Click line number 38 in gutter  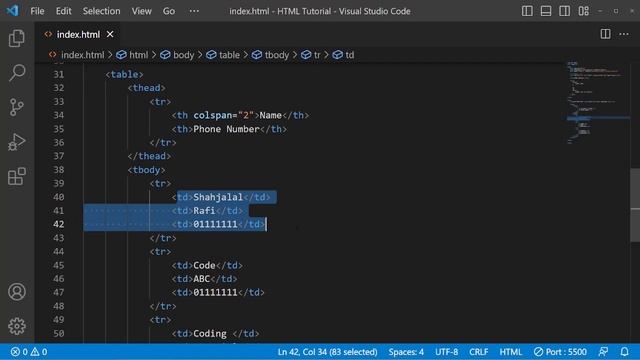coord(59,170)
